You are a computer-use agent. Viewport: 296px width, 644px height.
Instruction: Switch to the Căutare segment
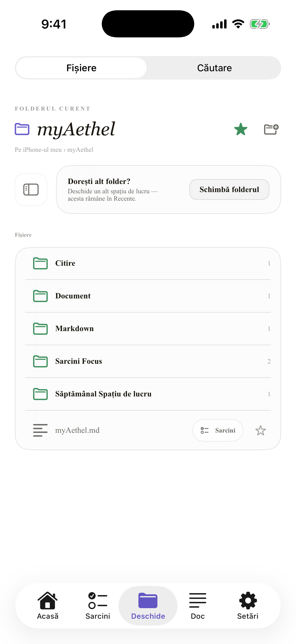[x=214, y=68]
